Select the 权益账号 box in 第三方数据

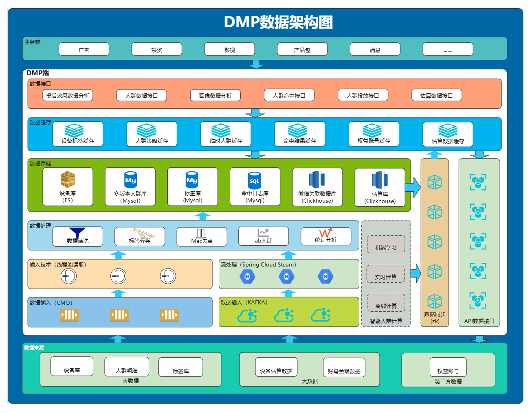click(448, 367)
